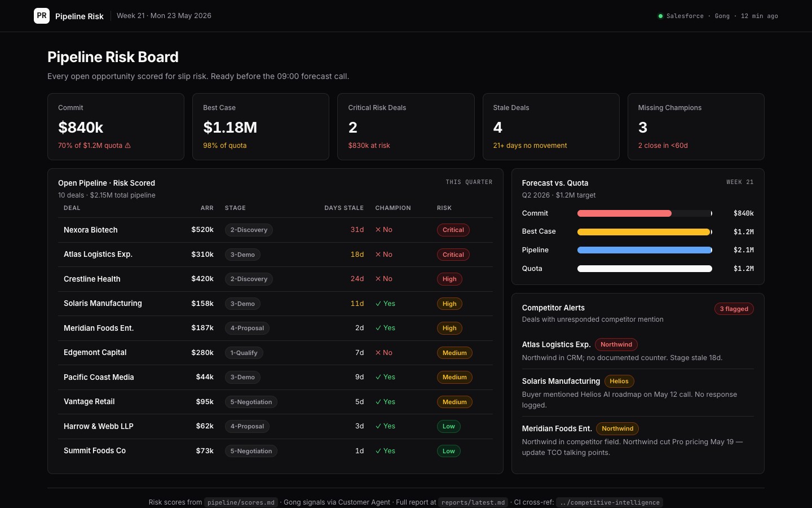Image resolution: width=812 pixels, height=508 pixels.
Task: Click check Yes champion for Solaris Manufacturing
Action: [386, 304]
